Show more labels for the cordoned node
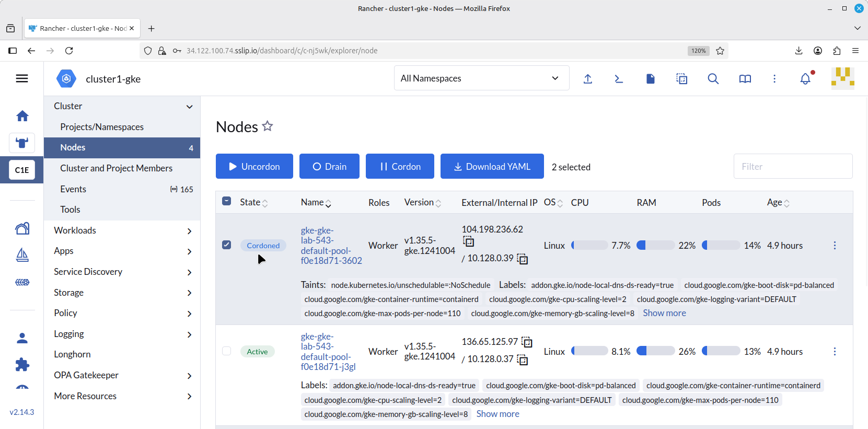Image resolution: width=868 pixels, height=429 pixels. pos(664,313)
